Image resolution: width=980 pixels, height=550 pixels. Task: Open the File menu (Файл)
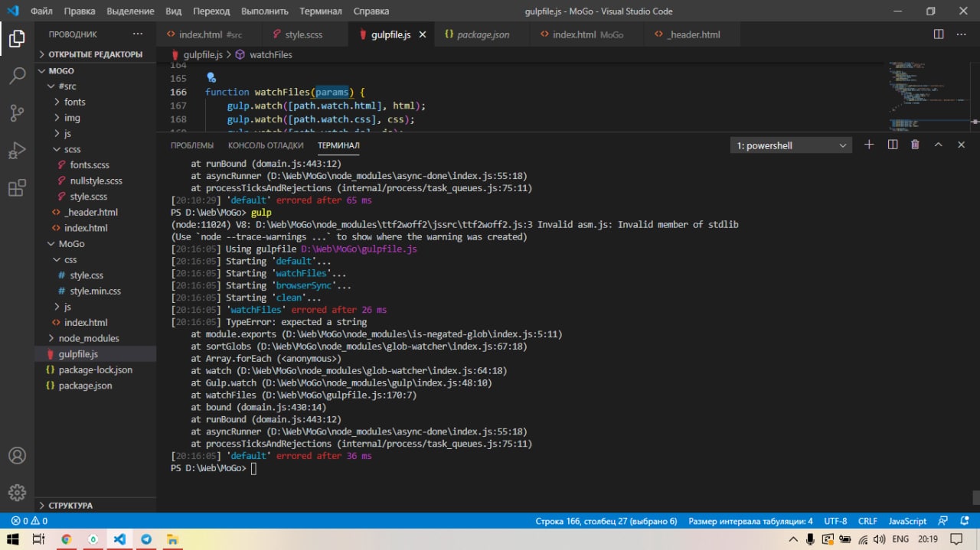pos(42,11)
